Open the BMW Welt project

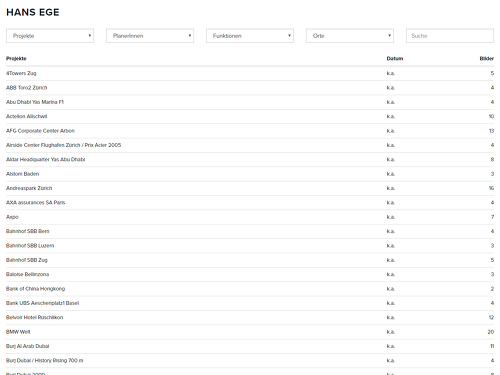tap(18, 332)
